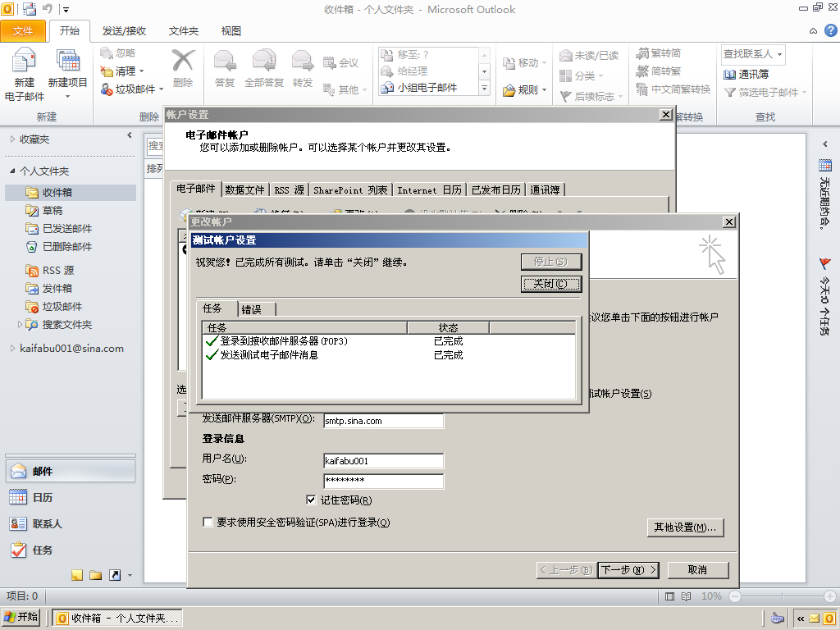Click the Junk (垃圾邮件) icon
The height and width of the screenshot is (630, 840).
(107, 89)
